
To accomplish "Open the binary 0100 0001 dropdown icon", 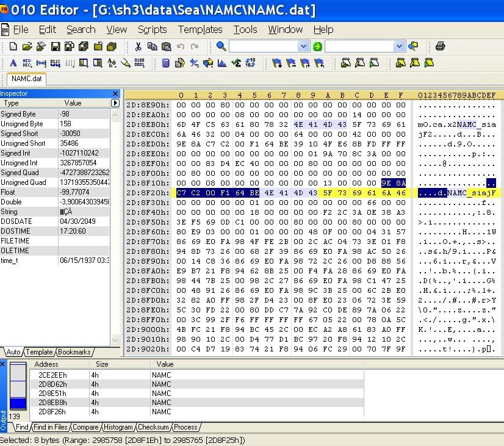I will pyautogui.click(x=140, y=63).
